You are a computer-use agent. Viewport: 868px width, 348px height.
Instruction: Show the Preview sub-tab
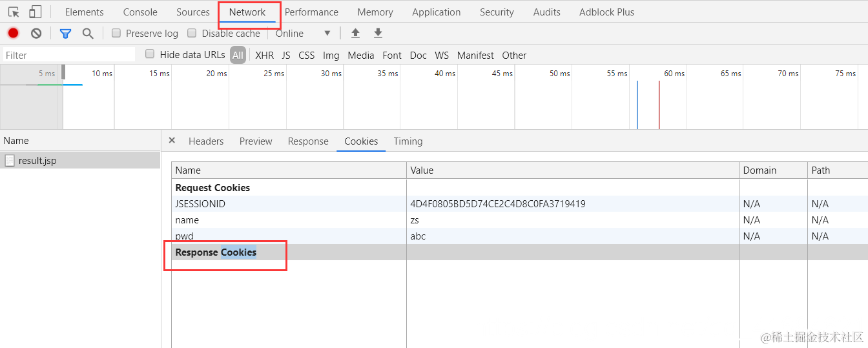pos(256,141)
